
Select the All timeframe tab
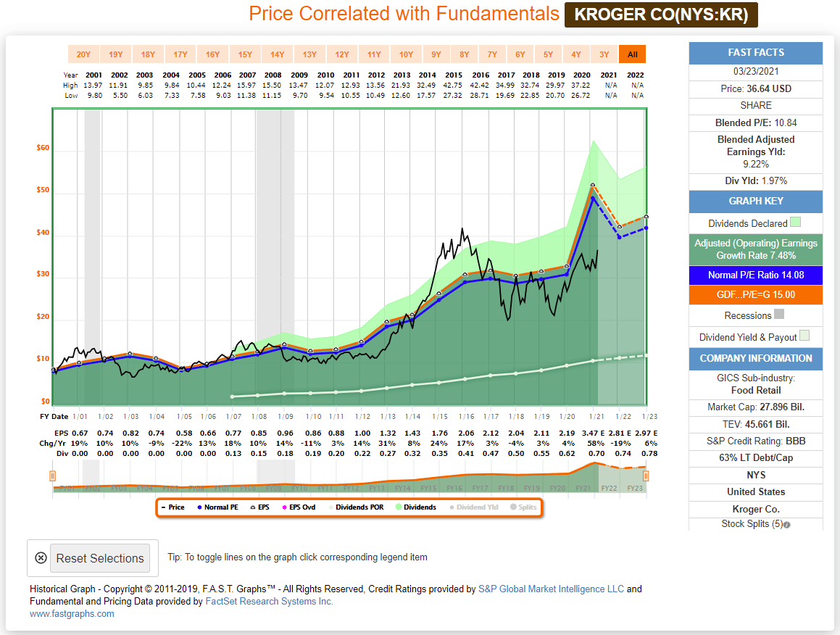[x=632, y=54]
